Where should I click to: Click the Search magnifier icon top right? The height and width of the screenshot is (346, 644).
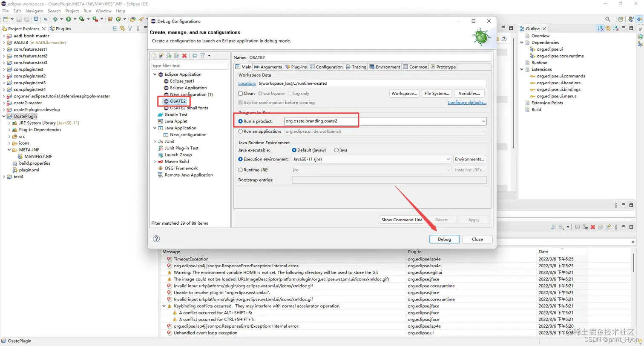tap(608, 19)
